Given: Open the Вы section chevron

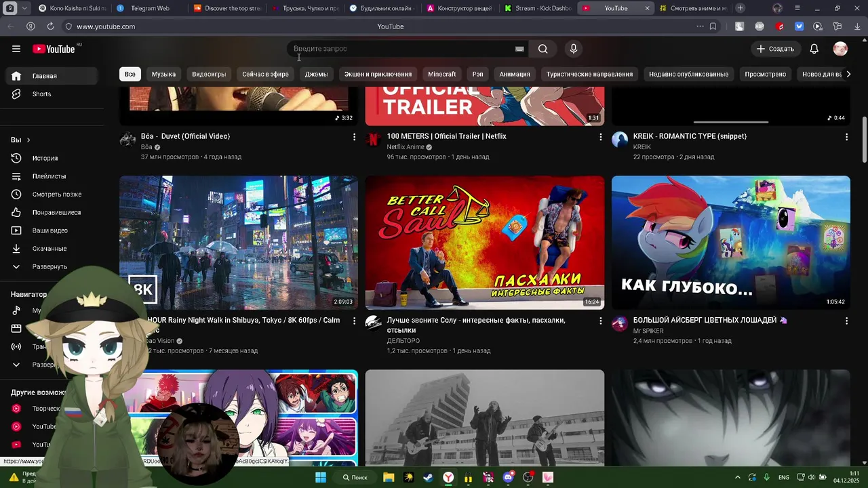Looking at the screenshot, I should tap(28, 140).
